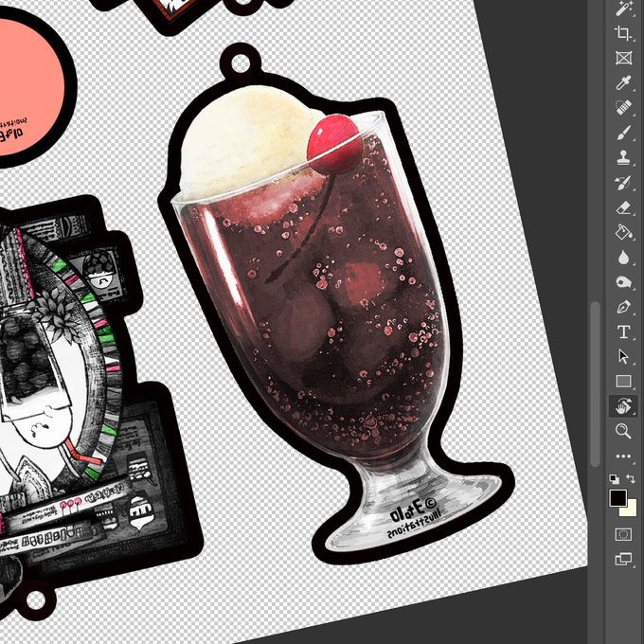Image resolution: width=644 pixels, height=644 pixels.
Task: Select the Brush tool
Action: click(x=623, y=133)
